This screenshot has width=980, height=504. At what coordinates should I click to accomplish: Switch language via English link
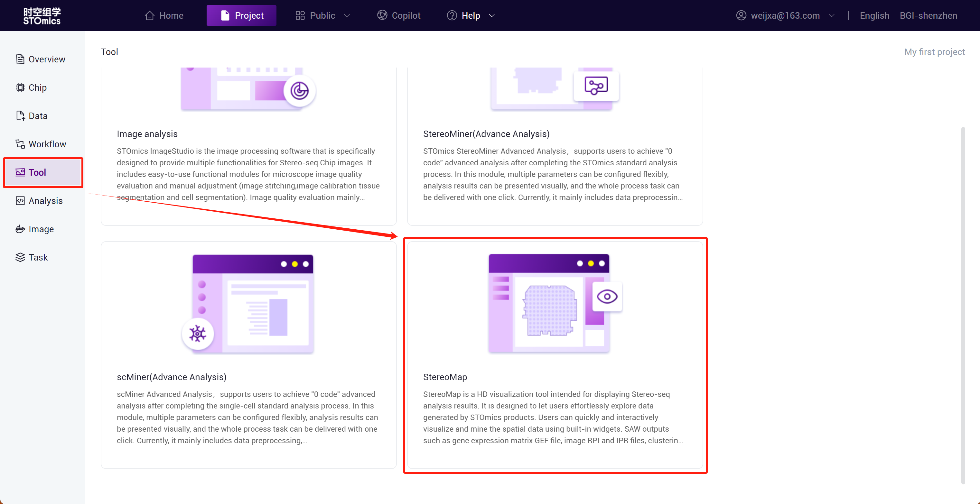click(874, 15)
